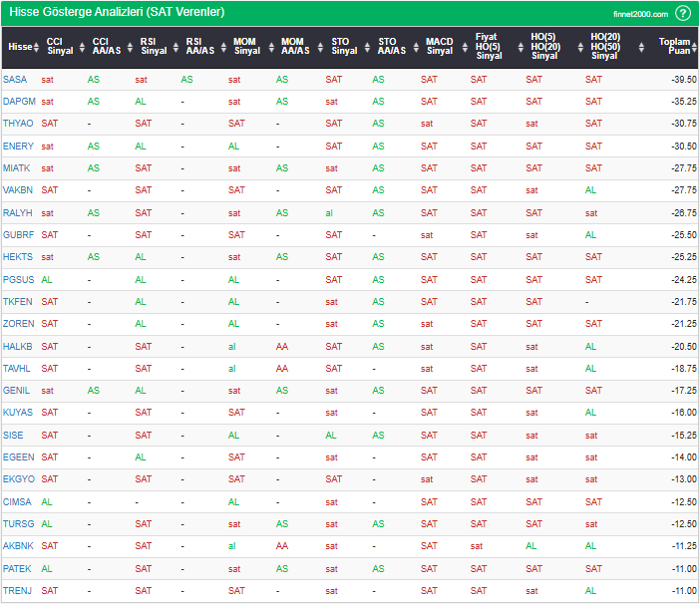Sort by Fiyat HO(5) Sinyal header
This screenshot has height=604, width=700.
click(x=488, y=47)
